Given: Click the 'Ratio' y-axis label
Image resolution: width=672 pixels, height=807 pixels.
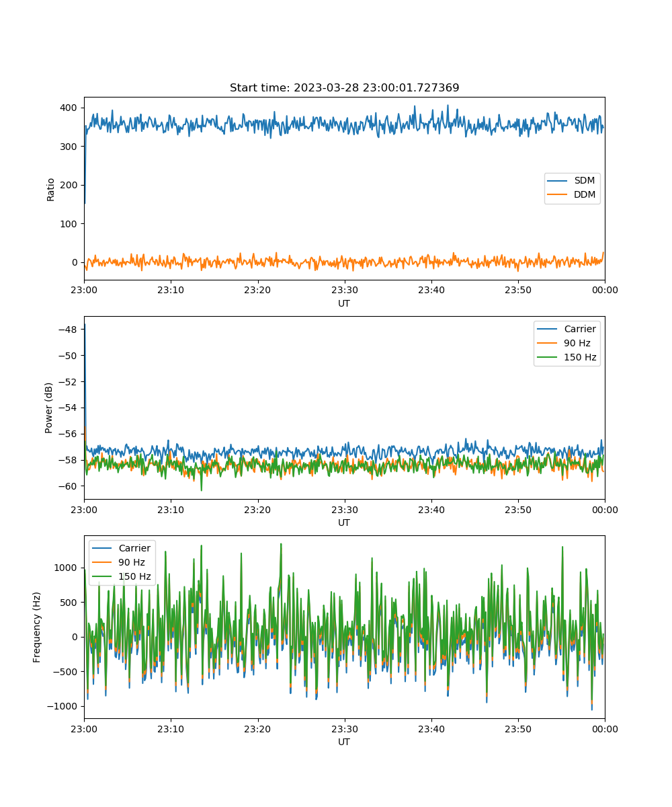Looking at the screenshot, I should tap(51, 189).
